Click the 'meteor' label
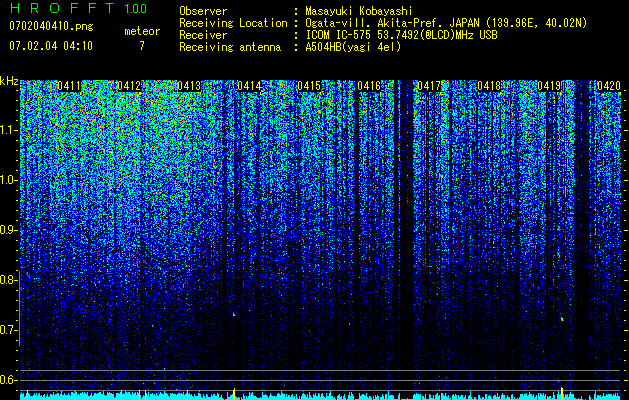The image size is (629, 400). tap(142, 31)
